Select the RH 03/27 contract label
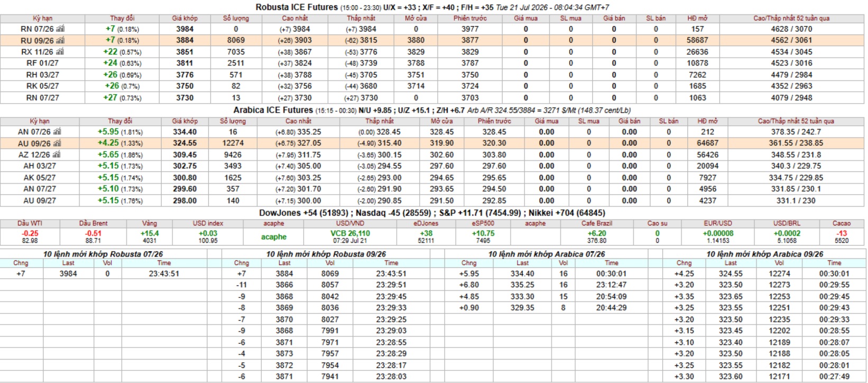 pos(43,75)
